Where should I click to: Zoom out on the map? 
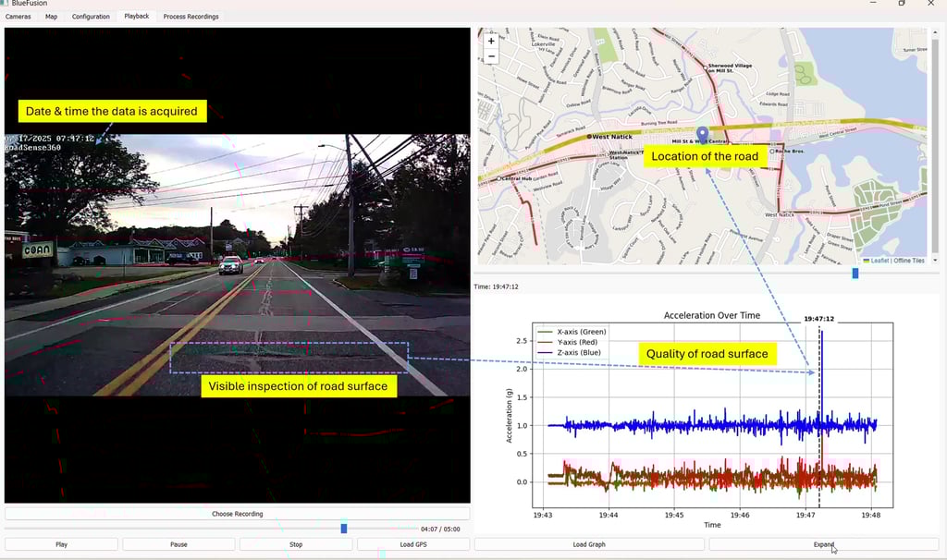point(491,56)
